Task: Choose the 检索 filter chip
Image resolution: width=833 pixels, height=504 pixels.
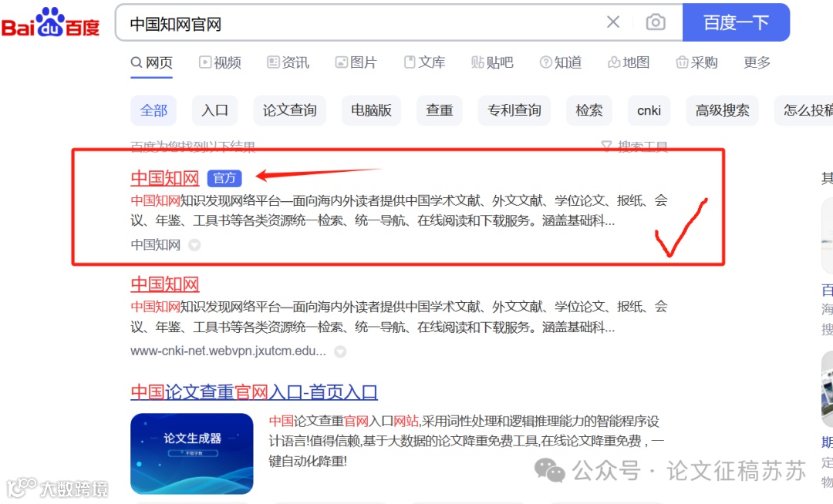Action: 589,110
